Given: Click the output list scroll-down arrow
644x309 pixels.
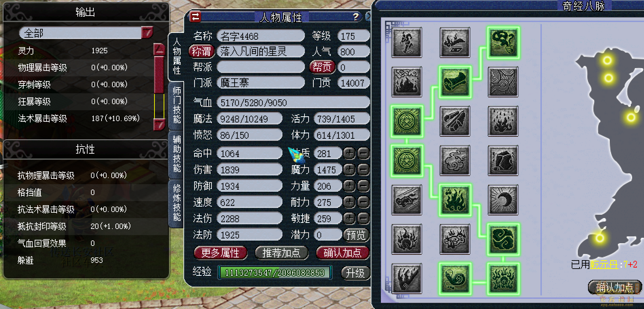Looking at the screenshot, I should (x=159, y=124).
